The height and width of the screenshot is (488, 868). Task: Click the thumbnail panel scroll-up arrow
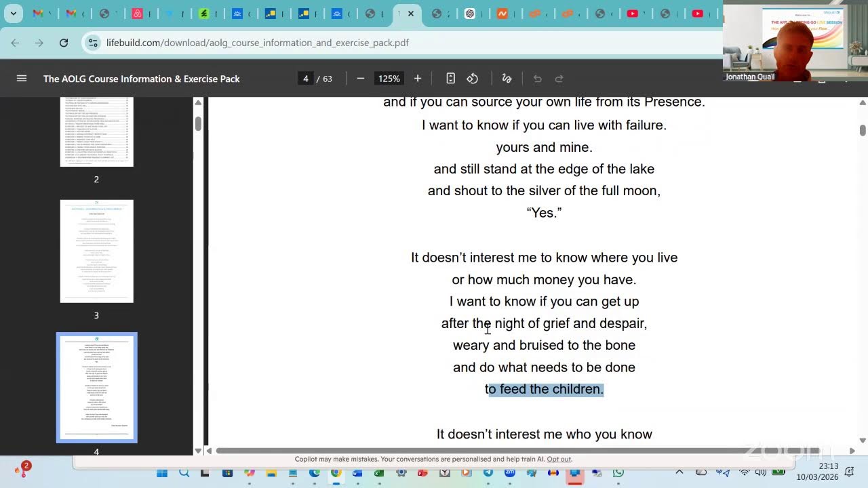click(198, 102)
